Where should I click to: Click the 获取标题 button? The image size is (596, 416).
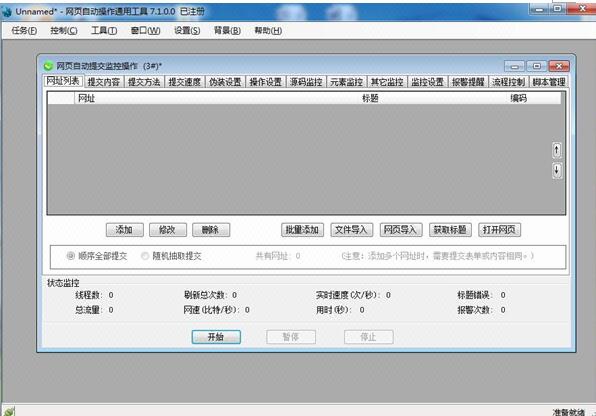click(x=450, y=230)
